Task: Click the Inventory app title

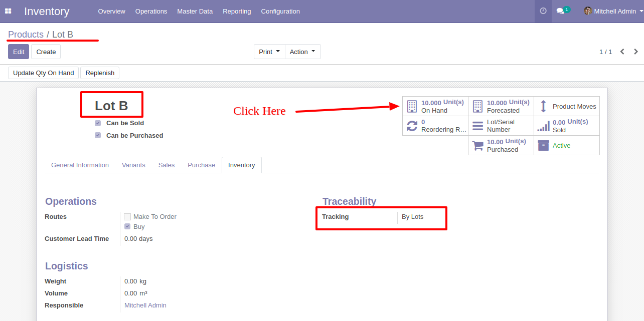Action: [47, 11]
